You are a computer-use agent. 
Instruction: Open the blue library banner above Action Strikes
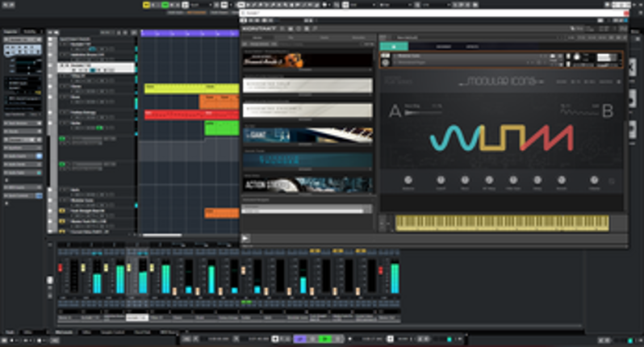click(x=307, y=161)
